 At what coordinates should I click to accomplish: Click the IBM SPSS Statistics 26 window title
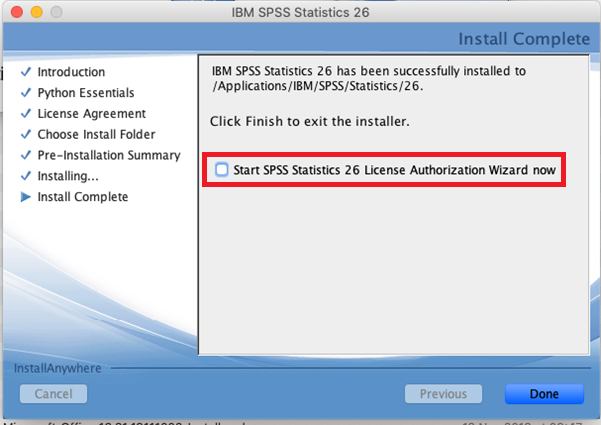click(x=300, y=12)
